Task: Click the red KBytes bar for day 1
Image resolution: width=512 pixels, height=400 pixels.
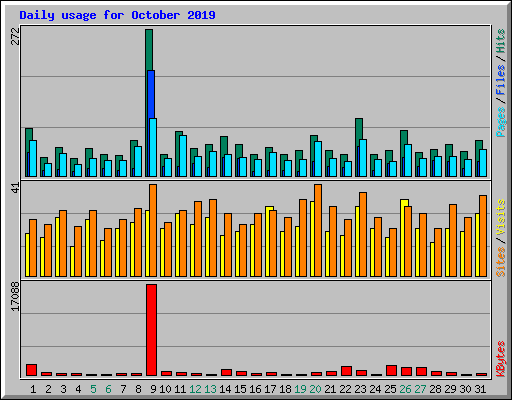Action: pyautogui.click(x=31, y=370)
